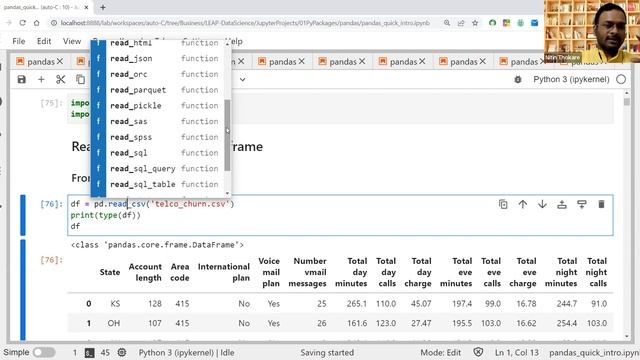Save the notebook with the floppy disk icon
The width and height of the screenshot is (640, 360).
pyautogui.click(x=22, y=80)
